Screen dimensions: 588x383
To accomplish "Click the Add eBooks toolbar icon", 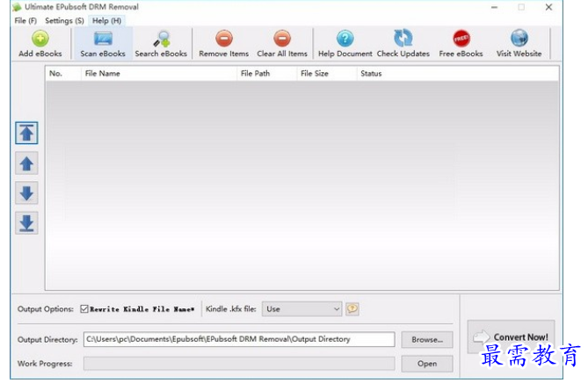I will [x=40, y=44].
